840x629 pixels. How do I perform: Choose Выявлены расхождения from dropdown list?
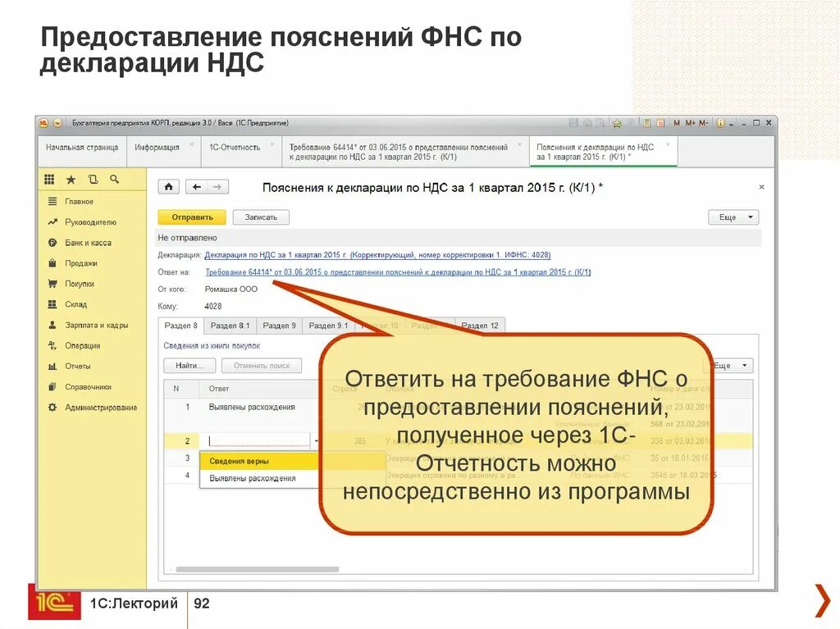[x=260, y=478]
